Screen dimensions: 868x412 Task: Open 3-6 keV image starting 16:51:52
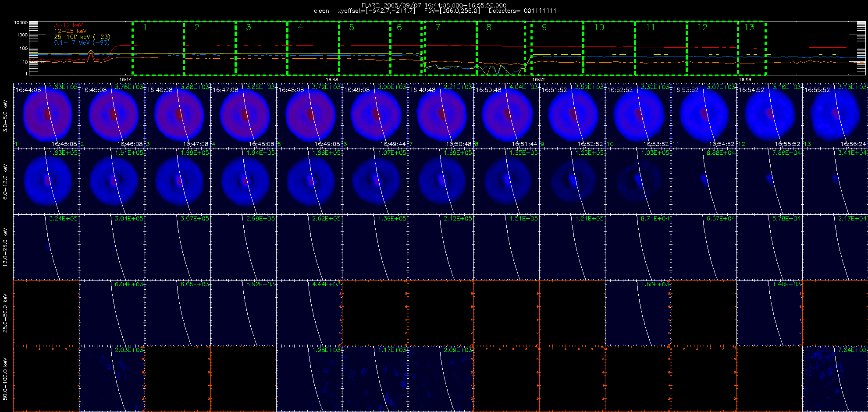(x=573, y=115)
